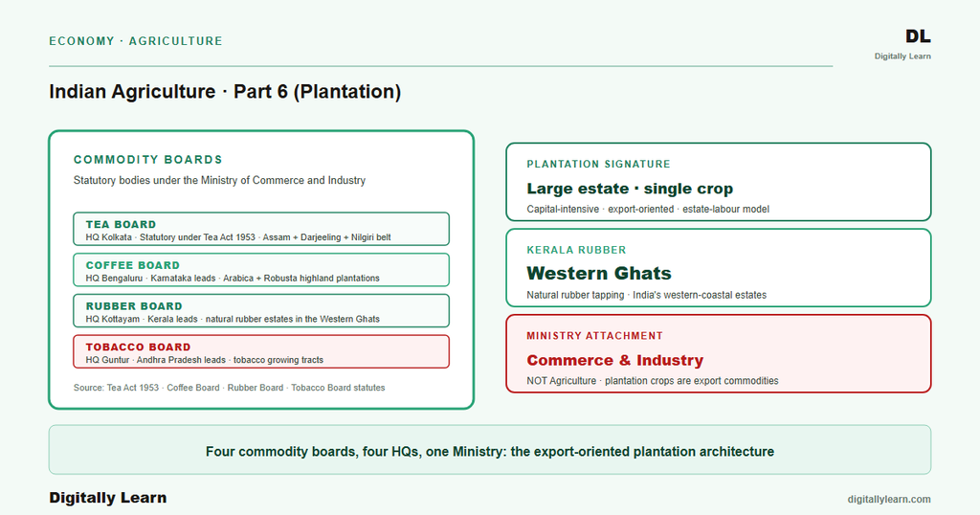Click the summary banner 'Four commodity boards, four HQs, one Ministry'
Screen dimensions: 980x515
(x=490, y=451)
